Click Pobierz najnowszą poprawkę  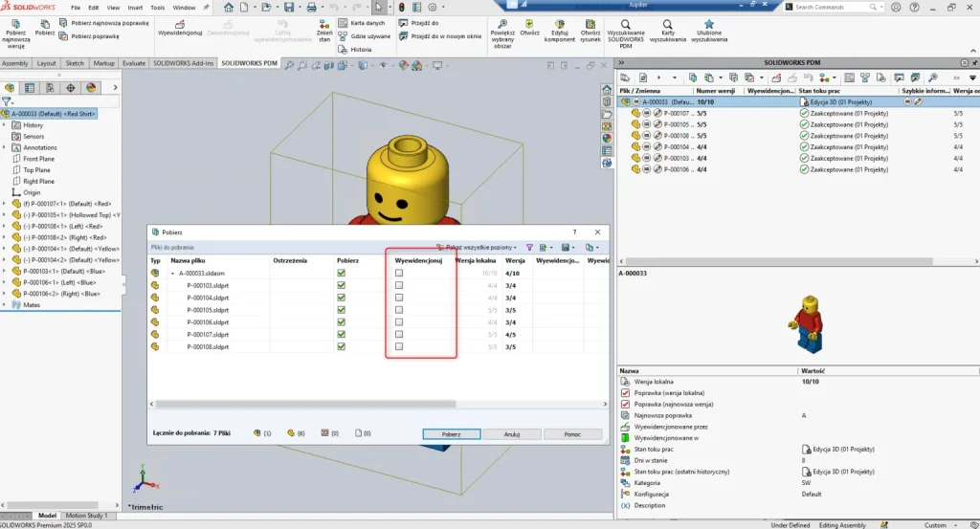[x=103, y=23]
